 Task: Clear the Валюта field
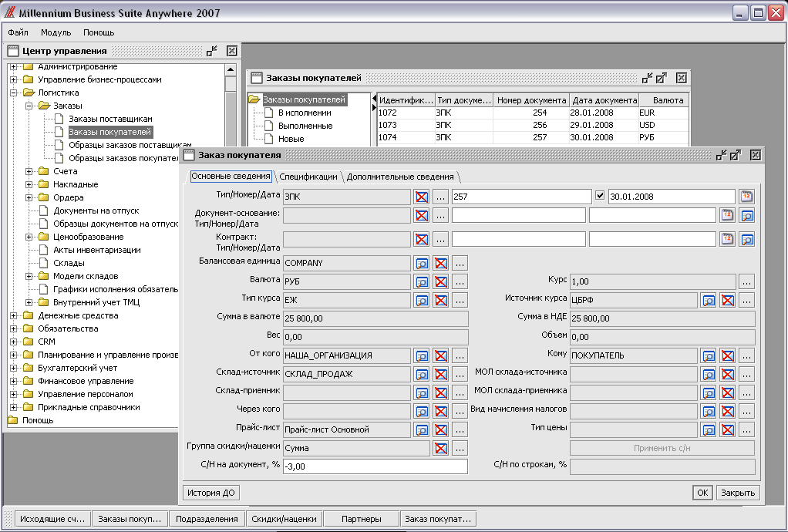coord(441,282)
